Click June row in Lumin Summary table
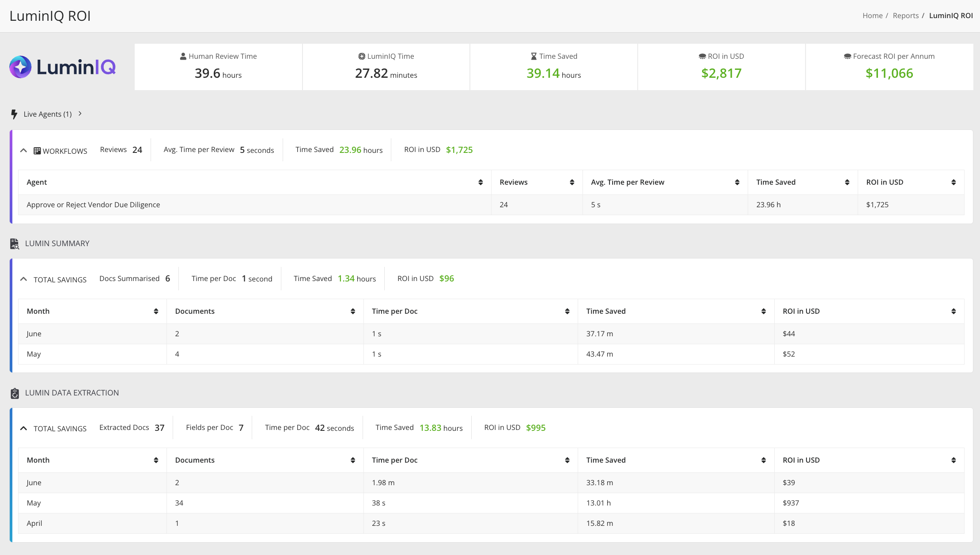 click(491, 334)
